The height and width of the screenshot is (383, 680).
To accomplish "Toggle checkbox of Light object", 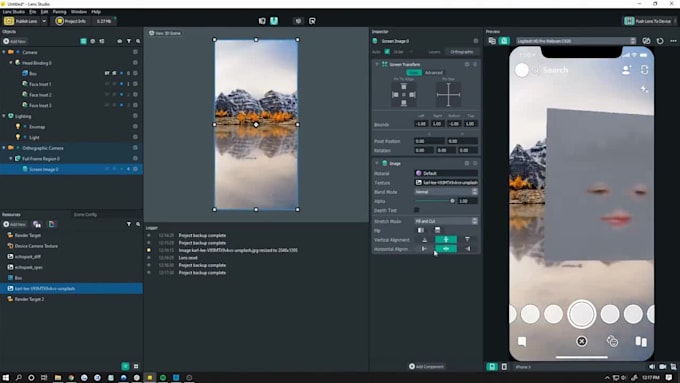I will (135, 137).
